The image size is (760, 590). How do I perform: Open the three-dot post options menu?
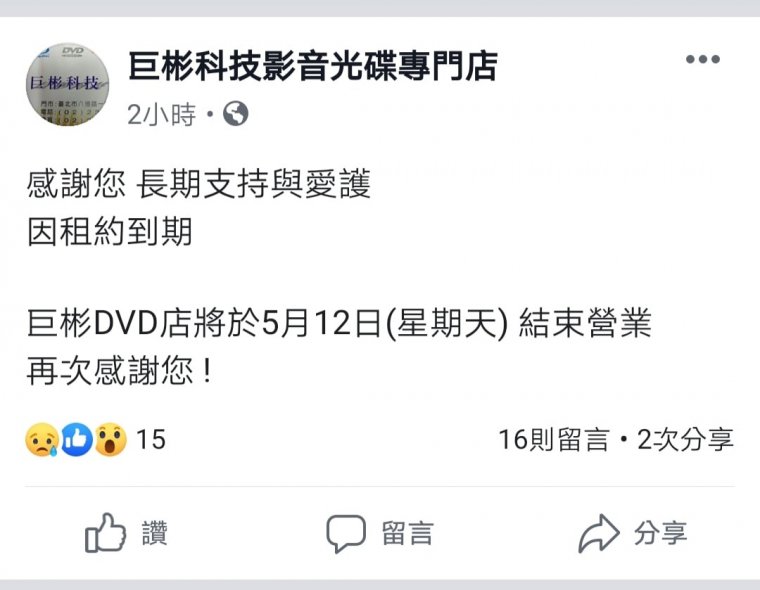(703, 59)
